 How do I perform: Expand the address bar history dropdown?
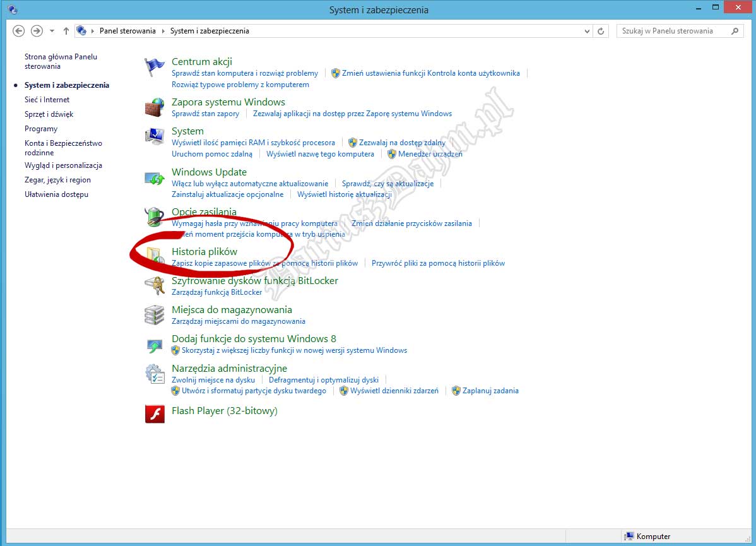[587, 31]
